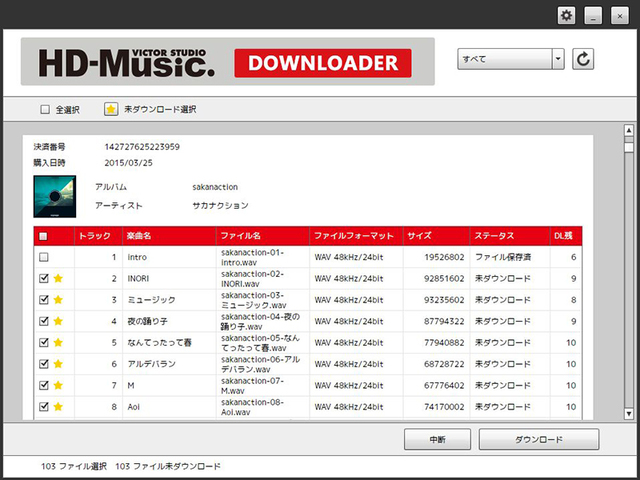The width and height of the screenshot is (640, 480).
Task: Uncheck the Aoi track checkbox
Action: (x=44, y=407)
